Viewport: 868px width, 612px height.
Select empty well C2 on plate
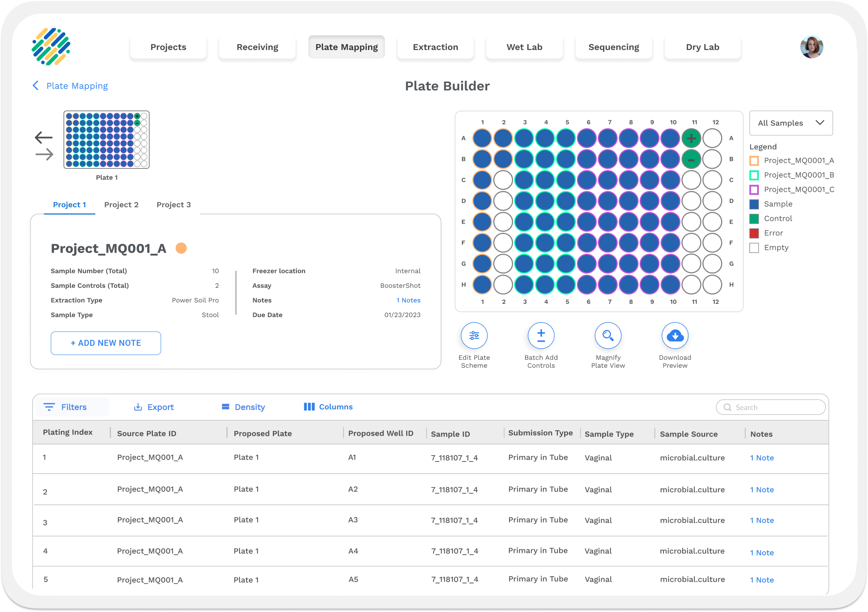pos(503,180)
